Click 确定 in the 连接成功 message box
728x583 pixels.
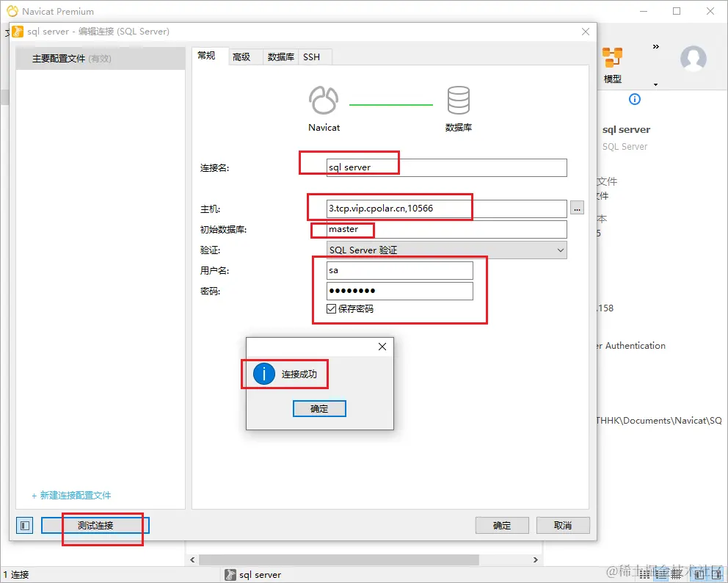point(319,408)
